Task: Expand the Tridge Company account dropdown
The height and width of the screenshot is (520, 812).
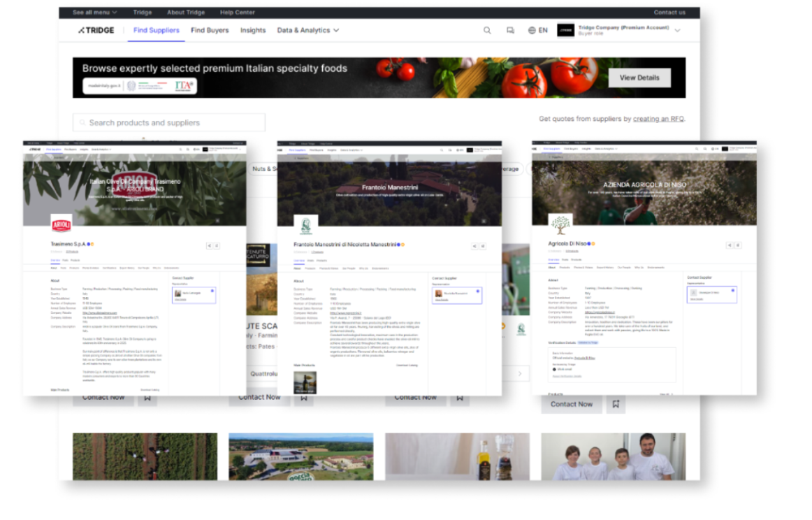Action: (677, 31)
